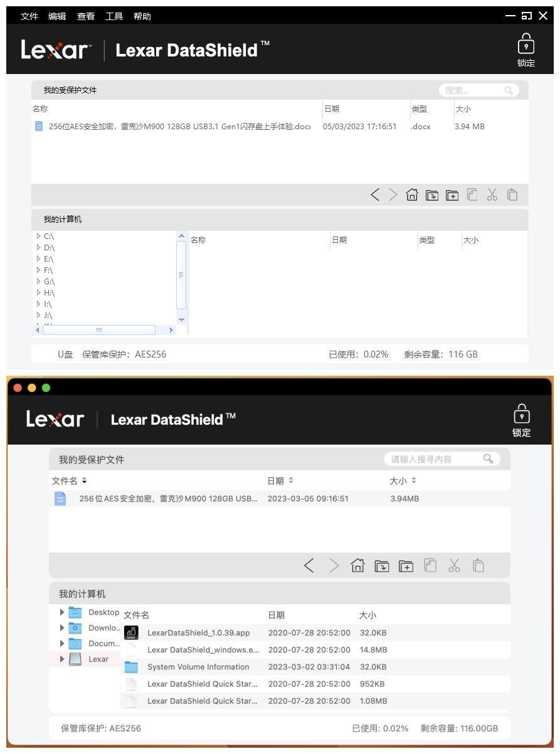Click scroll-down arrow of drive tree
This screenshot has height=754, width=560.
(181, 320)
